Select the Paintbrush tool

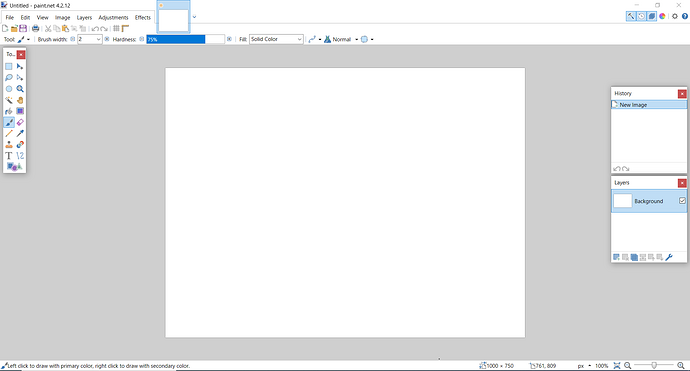(9, 122)
